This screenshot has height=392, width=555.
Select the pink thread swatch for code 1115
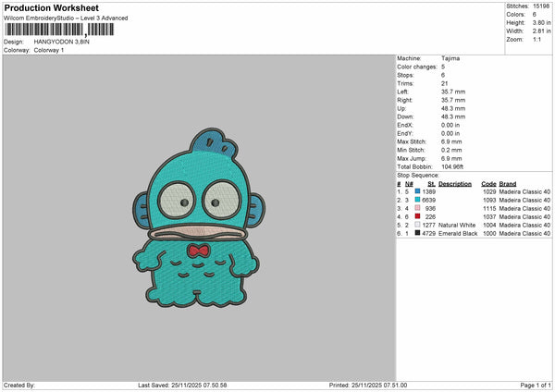[x=418, y=208]
